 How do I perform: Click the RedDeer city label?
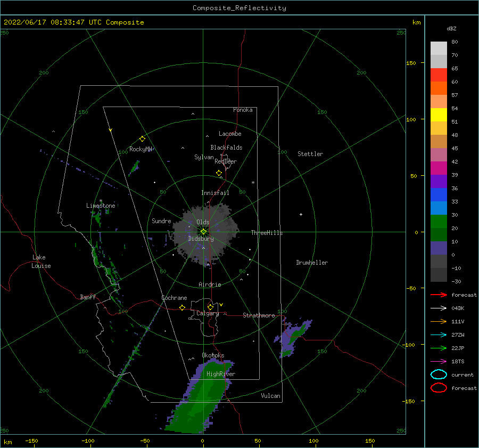[x=226, y=161]
